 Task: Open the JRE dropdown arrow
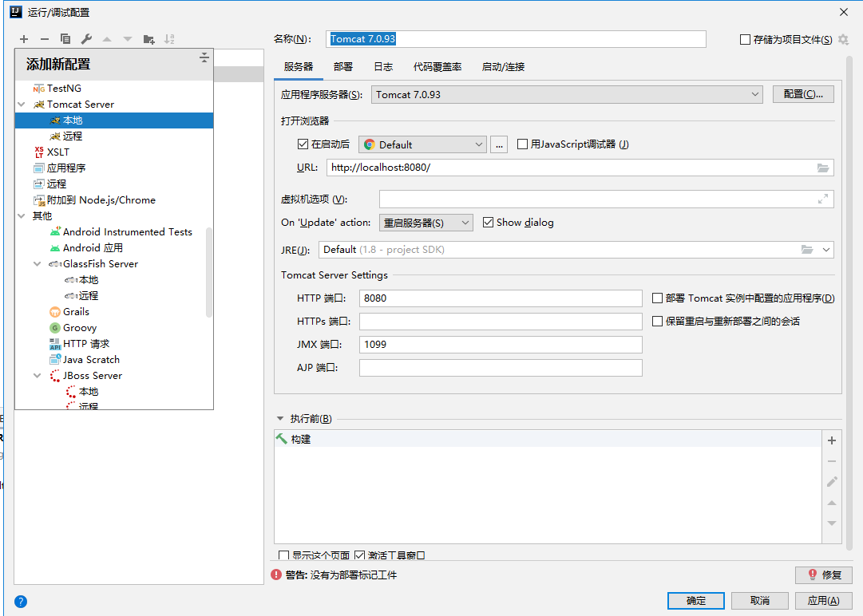point(826,250)
